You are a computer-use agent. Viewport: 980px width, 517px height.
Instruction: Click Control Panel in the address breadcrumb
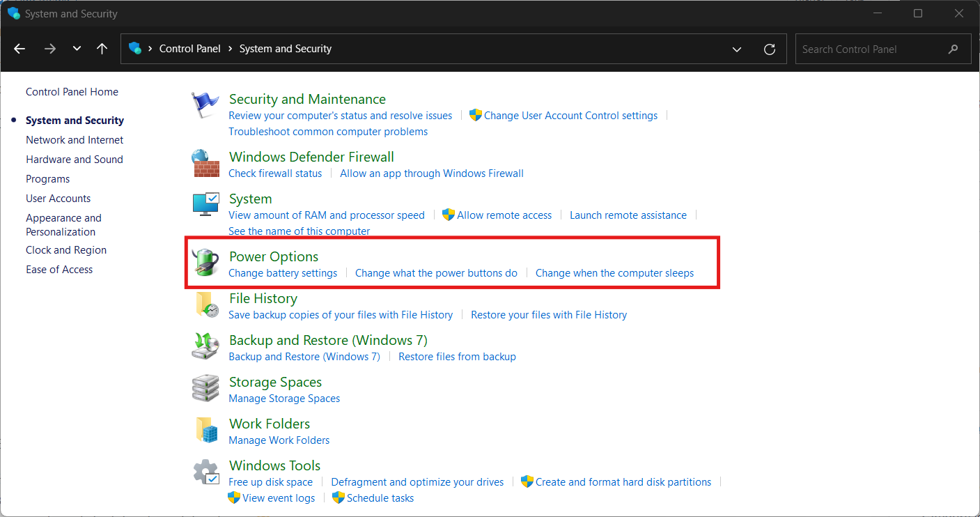[189, 49]
